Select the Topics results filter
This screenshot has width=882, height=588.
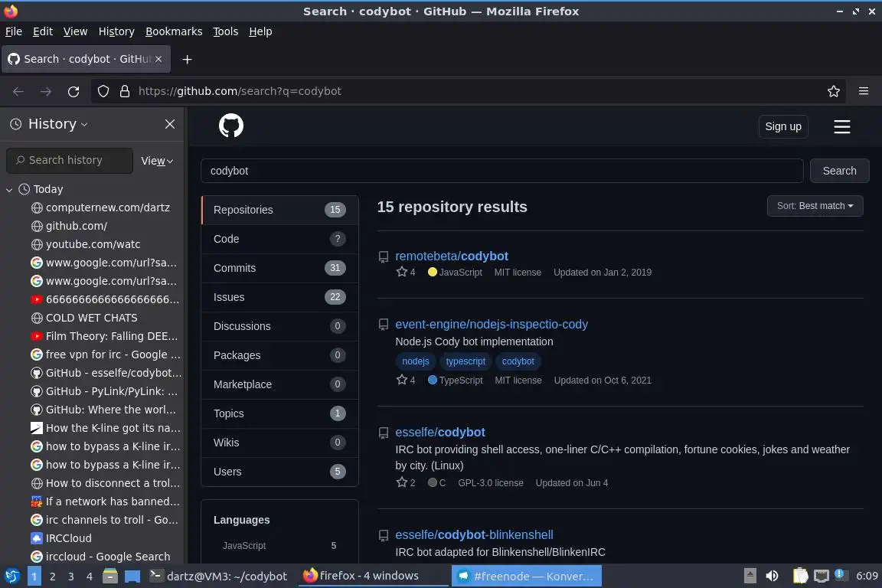[x=279, y=413]
